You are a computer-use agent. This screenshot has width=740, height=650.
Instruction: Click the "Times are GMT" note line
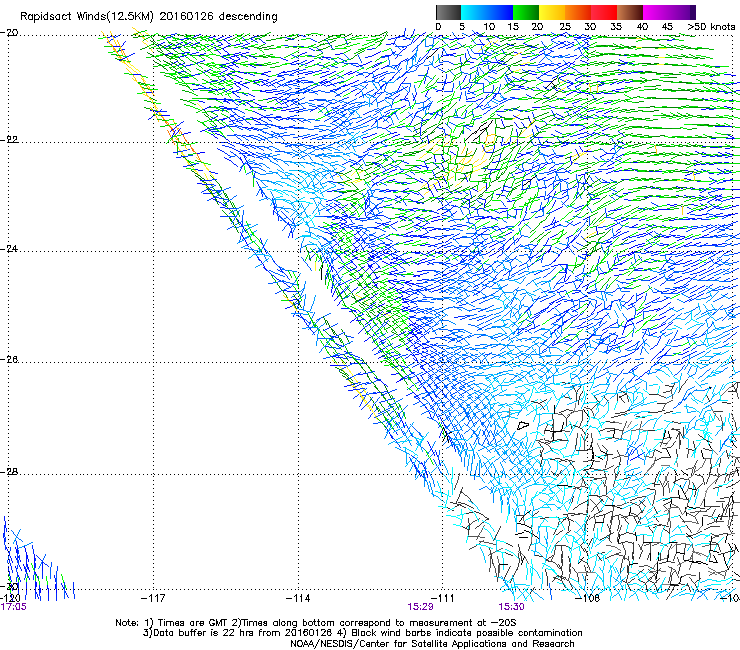coord(316,623)
